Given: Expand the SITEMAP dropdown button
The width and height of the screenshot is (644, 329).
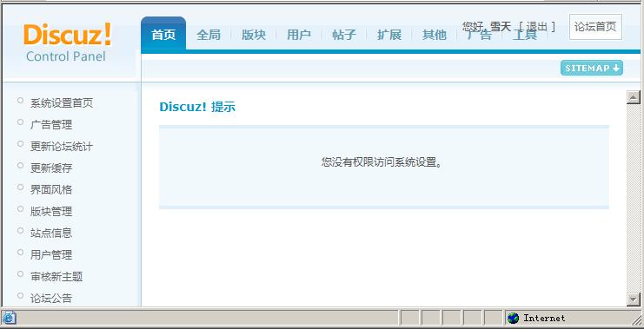Looking at the screenshot, I should 592,68.
